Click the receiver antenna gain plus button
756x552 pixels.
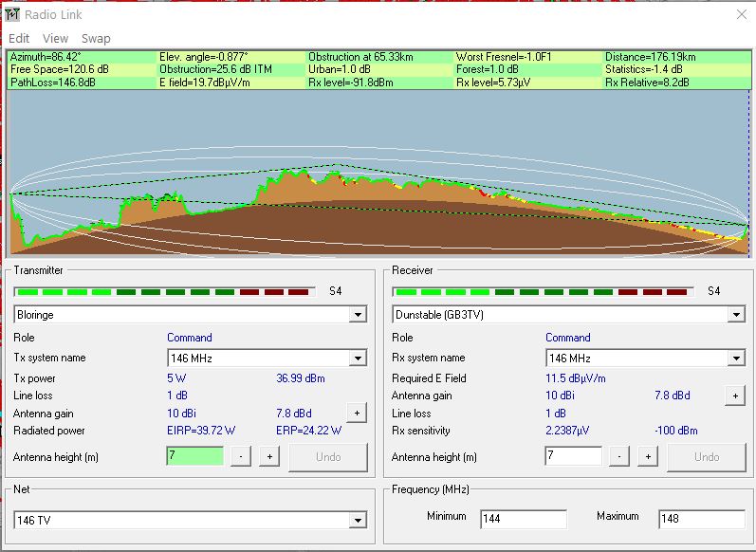(x=735, y=396)
